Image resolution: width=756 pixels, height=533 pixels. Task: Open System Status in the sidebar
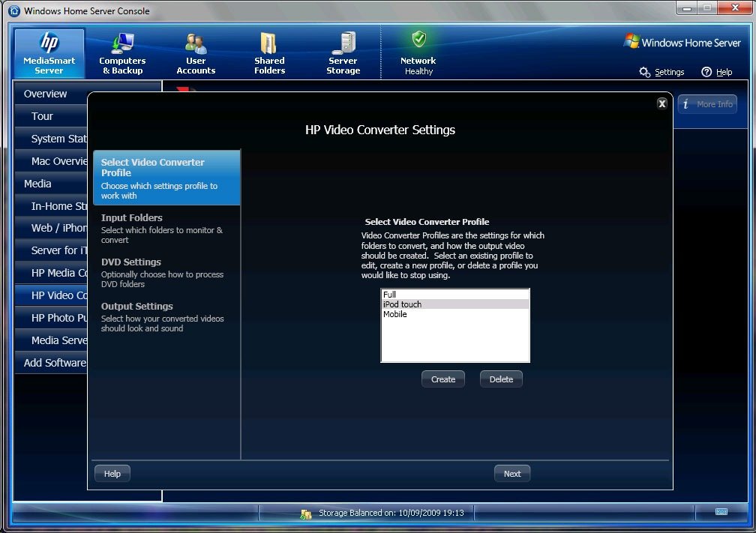click(51, 139)
